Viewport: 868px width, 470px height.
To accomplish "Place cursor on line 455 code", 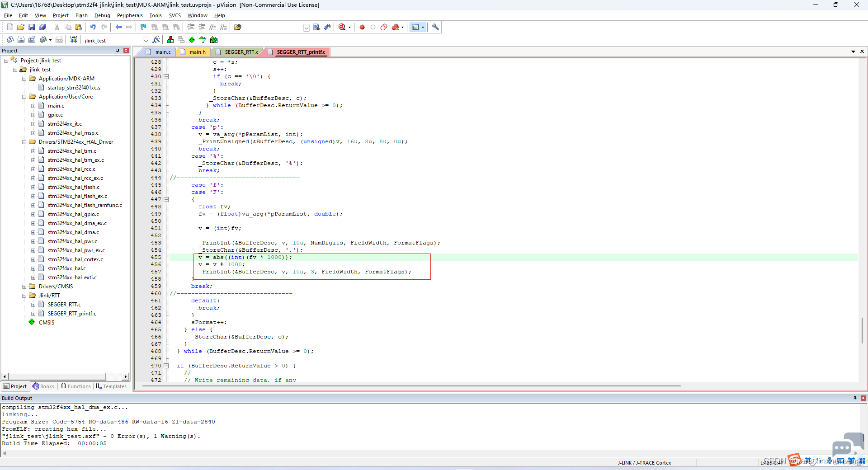I will (x=245, y=257).
